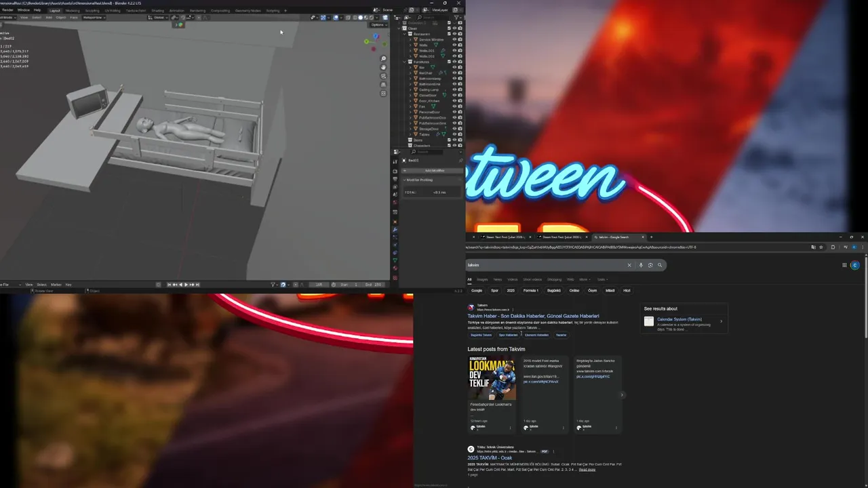This screenshot has height=488, width=868.
Task: Collapse the Furnitures collection in outliner
Action: pyautogui.click(x=405, y=62)
